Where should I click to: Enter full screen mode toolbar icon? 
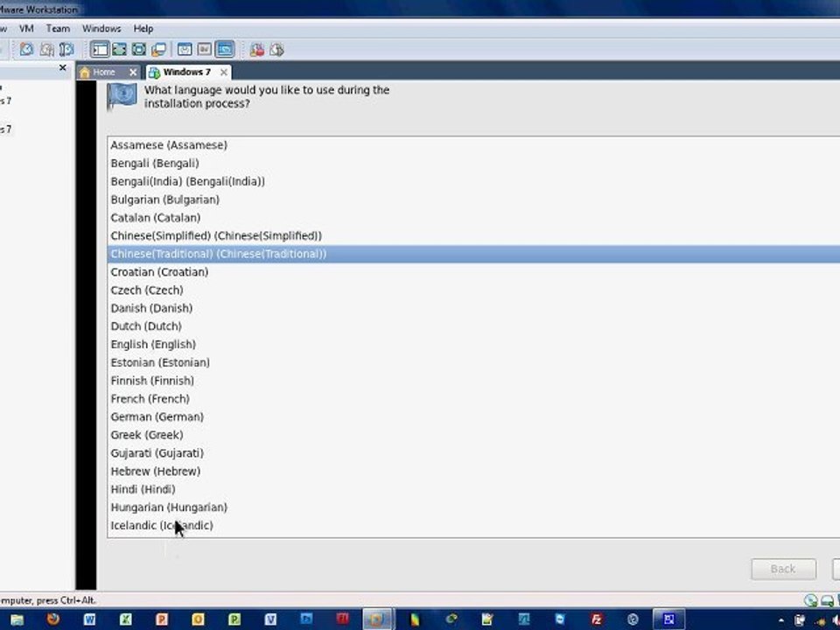(139, 50)
